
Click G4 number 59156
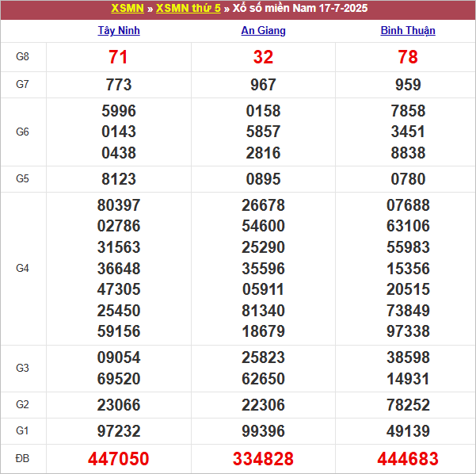119,331
